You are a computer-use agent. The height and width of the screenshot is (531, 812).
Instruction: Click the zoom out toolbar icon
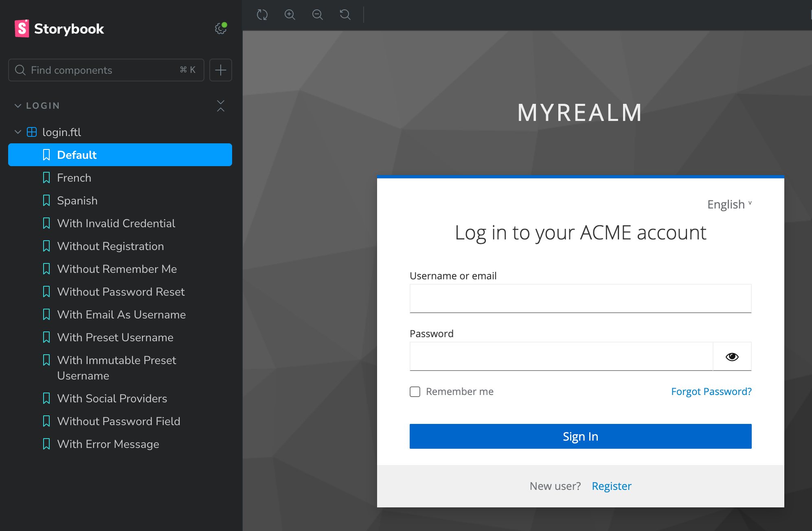[x=317, y=15]
